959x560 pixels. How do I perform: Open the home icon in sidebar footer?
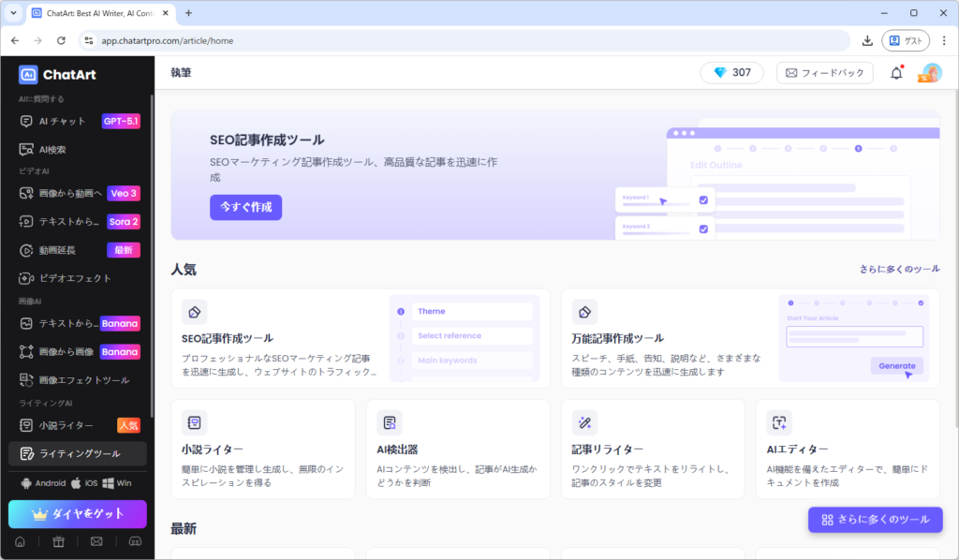21,541
